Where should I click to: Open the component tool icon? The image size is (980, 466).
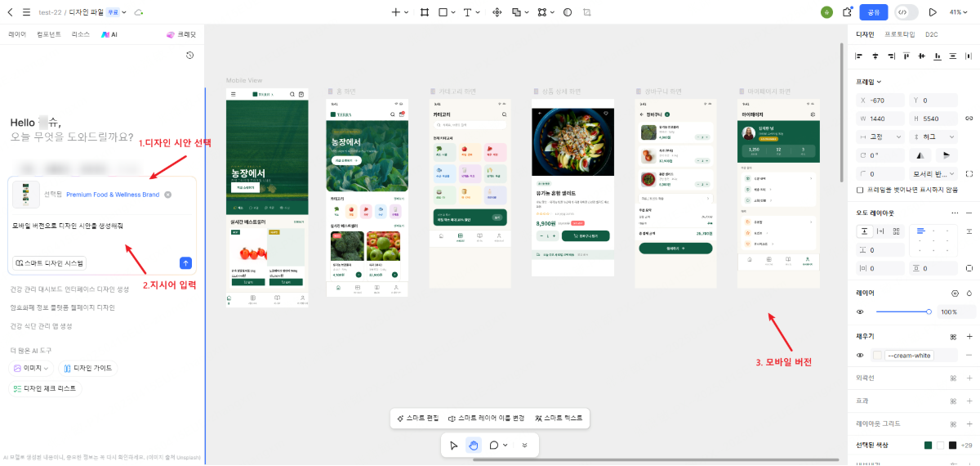[x=497, y=12]
